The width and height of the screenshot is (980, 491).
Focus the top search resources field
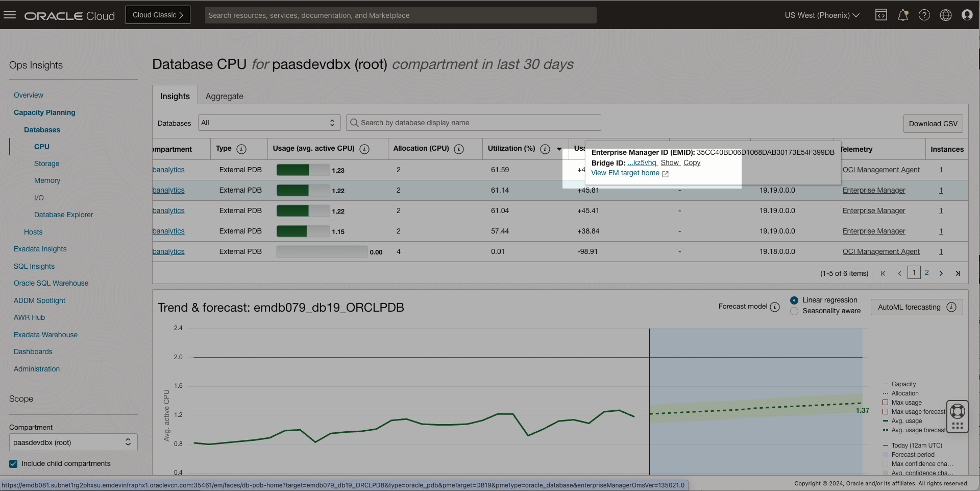coord(401,15)
